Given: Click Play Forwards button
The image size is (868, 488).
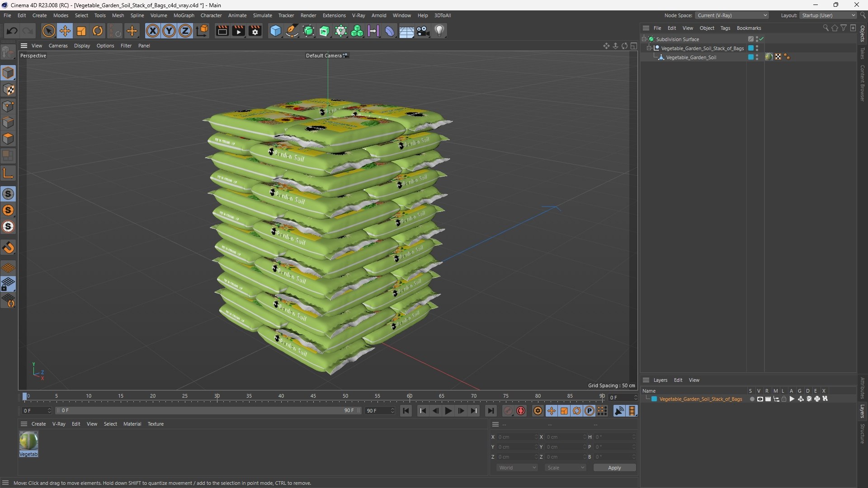Looking at the screenshot, I should 448,411.
